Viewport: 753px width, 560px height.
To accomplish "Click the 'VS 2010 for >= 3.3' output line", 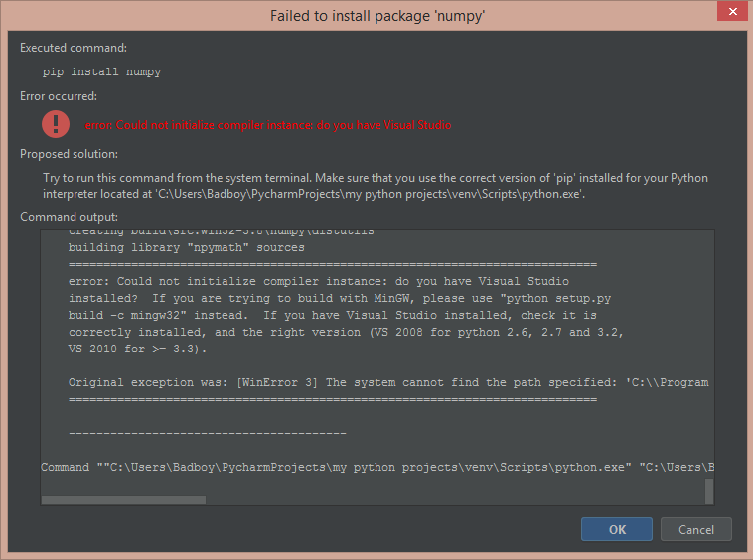I will coord(137,349).
